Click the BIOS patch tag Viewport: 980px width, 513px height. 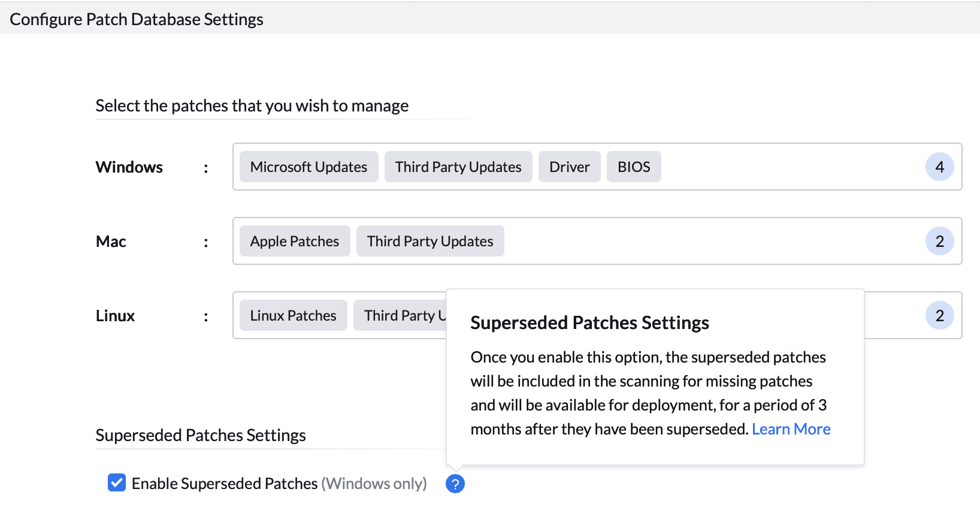634,167
